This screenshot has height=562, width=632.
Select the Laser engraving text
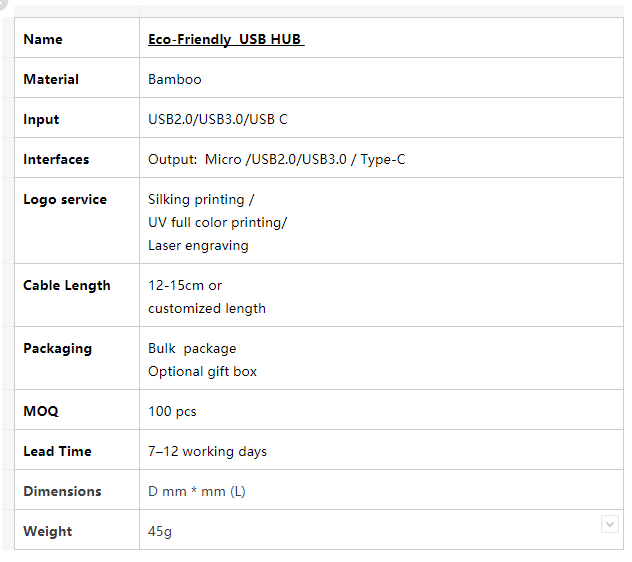click(198, 245)
